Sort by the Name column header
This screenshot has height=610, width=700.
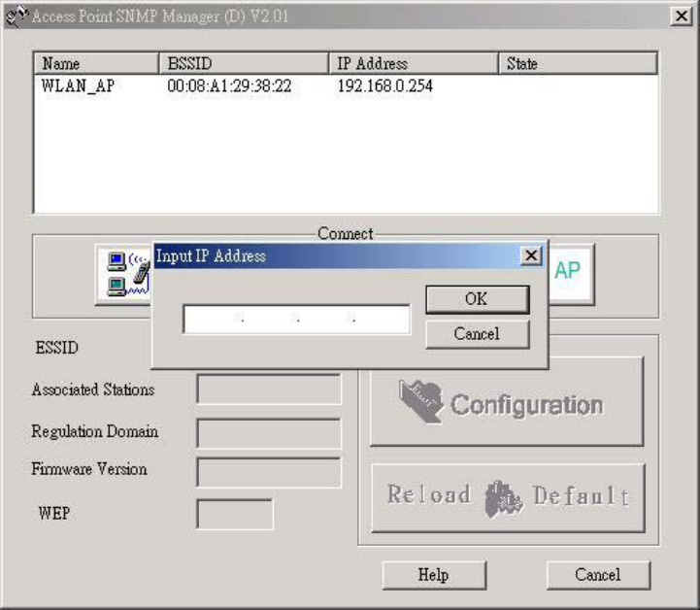(x=96, y=63)
